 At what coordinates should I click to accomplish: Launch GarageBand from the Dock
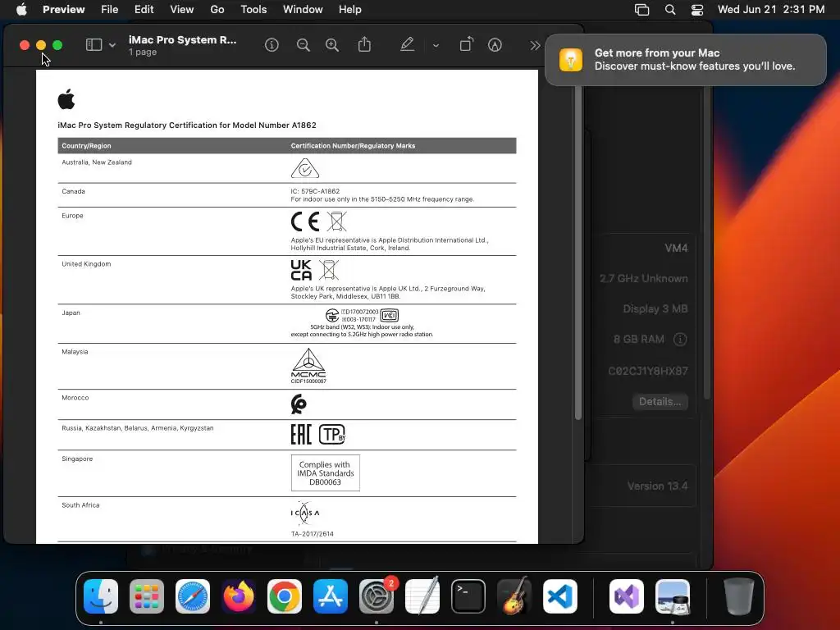click(x=514, y=596)
